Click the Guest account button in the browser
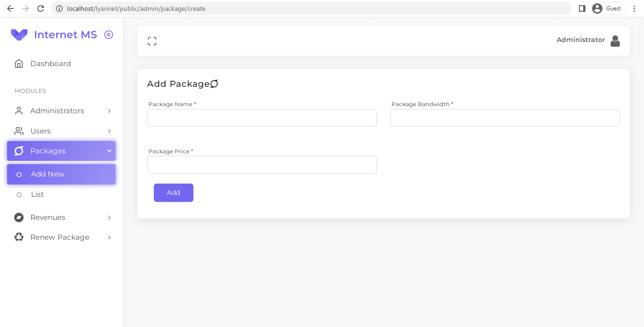644x327 pixels. click(x=607, y=8)
